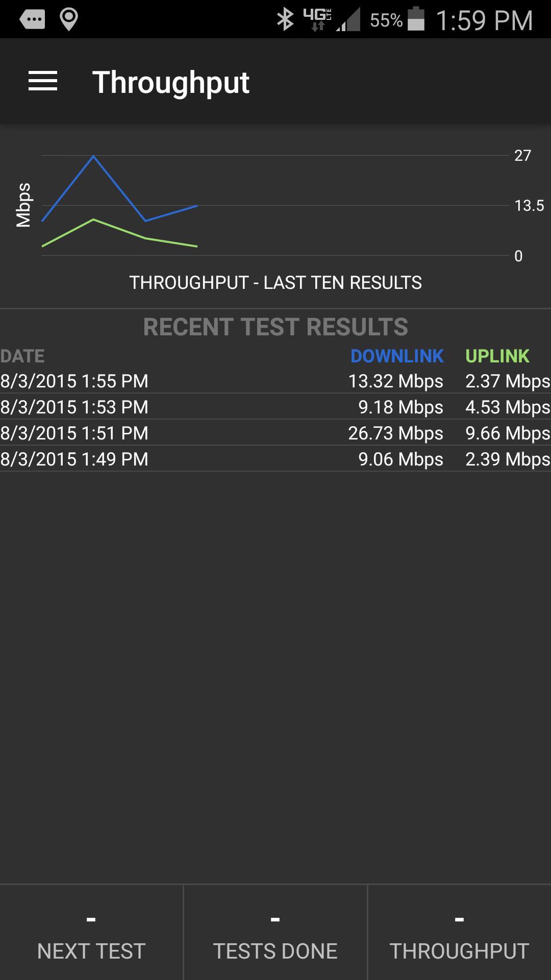Tap the NEXT TEST panel
Screen dimensions: 551x980
91,933
